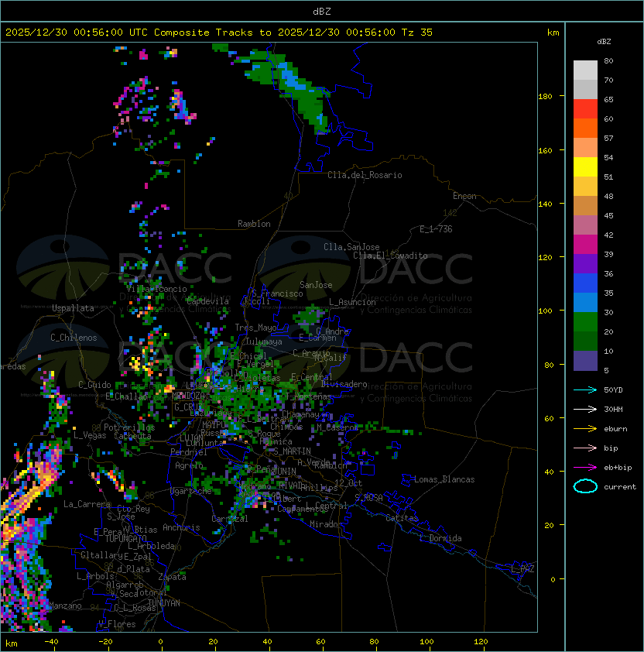Pick the light blue 35 dBZ swatch
The image size is (644, 652).
585,302
